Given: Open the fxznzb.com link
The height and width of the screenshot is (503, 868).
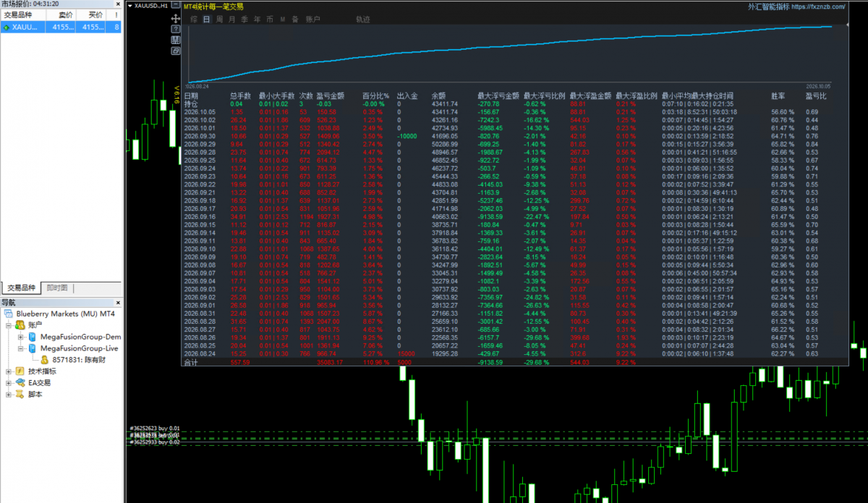Looking at the screenshot, I should point(818,7).
